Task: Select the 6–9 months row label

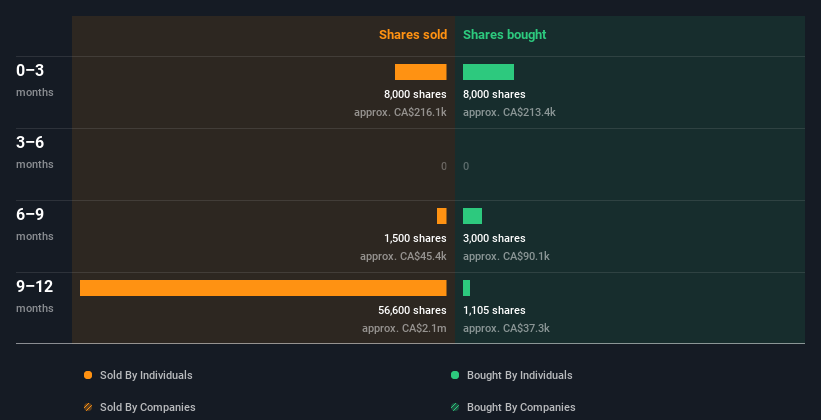Action: coord(35,224)
